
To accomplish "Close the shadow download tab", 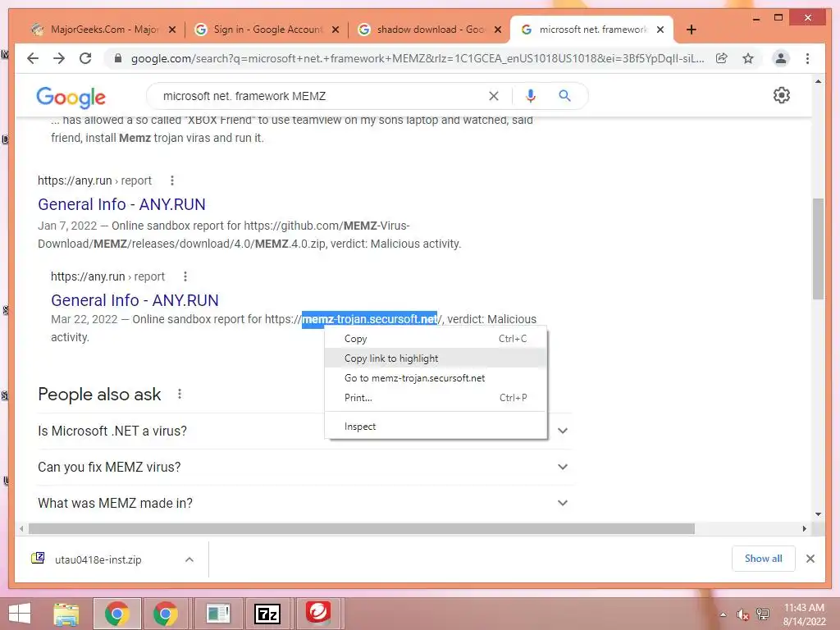I will (498, 30).
